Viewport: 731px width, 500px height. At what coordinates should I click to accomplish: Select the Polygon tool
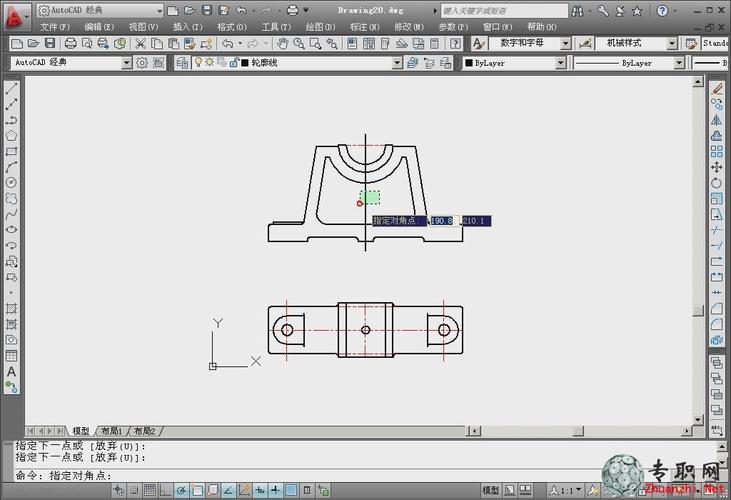11,136
